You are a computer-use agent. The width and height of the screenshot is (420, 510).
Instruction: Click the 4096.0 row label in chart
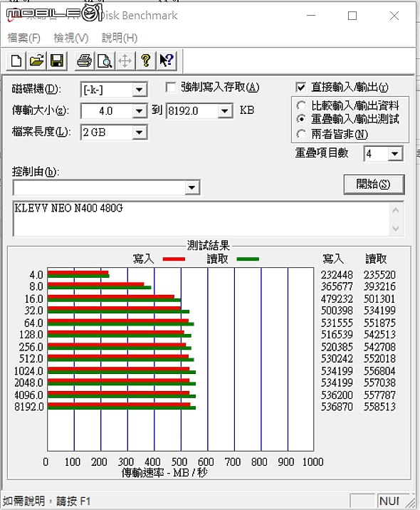pos(28,395)
